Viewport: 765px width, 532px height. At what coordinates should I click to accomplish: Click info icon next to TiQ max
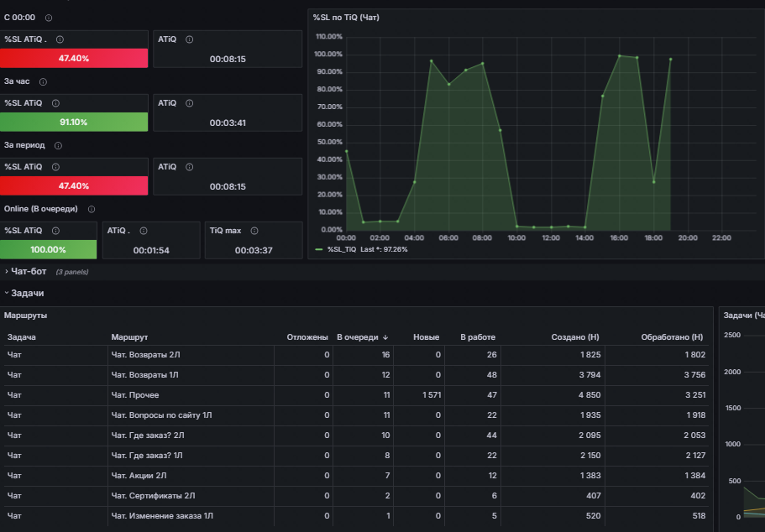(254, 231)
